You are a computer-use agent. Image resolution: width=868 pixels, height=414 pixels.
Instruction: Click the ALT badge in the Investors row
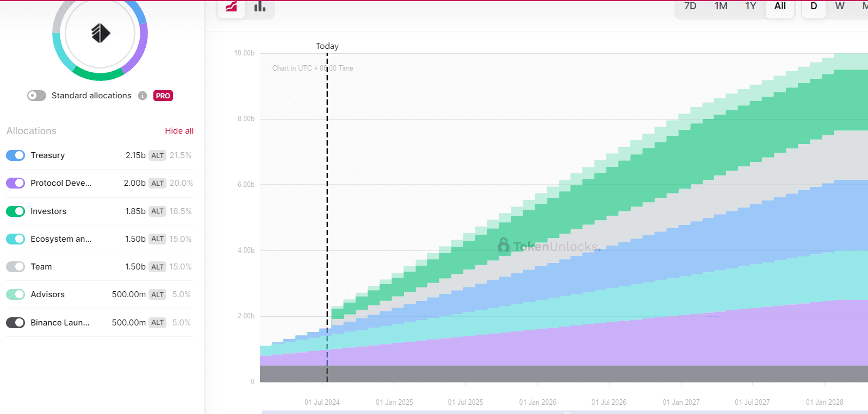click(x=158, y=211)
